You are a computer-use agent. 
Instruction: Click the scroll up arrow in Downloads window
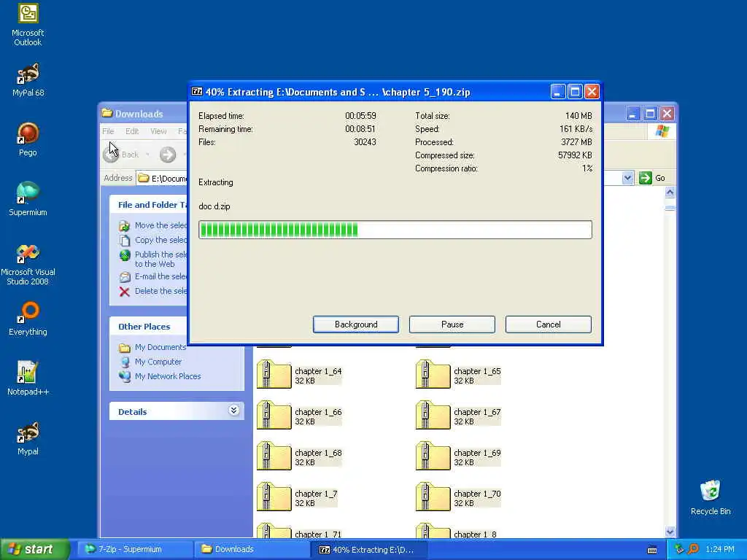coord(670,192)
